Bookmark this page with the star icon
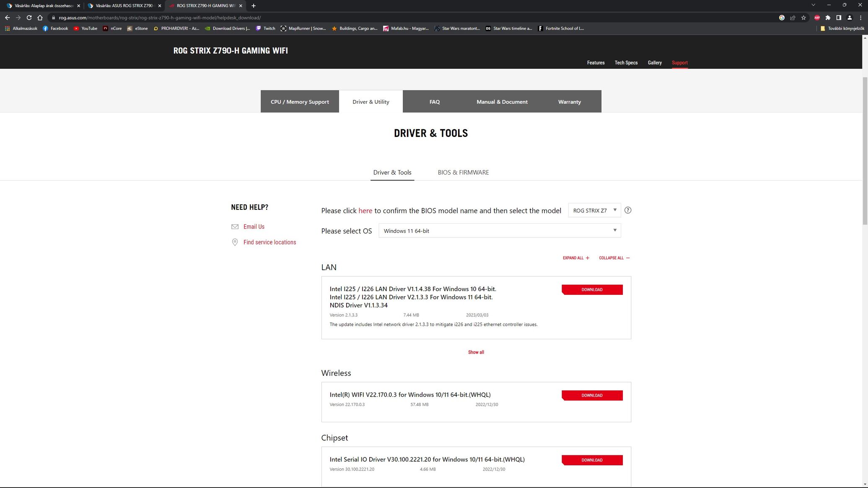 [x=803, y=18]
